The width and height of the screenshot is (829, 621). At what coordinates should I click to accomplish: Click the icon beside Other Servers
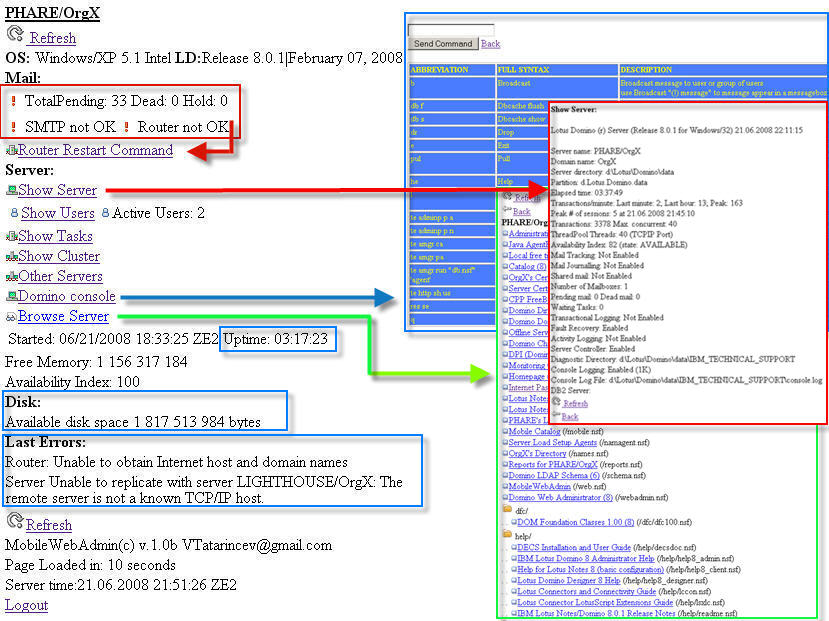[x=12, y=276]
